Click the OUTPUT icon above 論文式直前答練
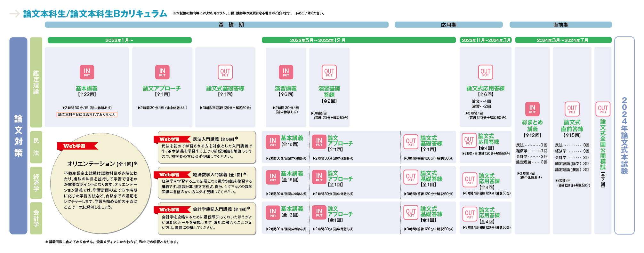The height and width of the screenshot is (253, 644). [x=572, y=109]
